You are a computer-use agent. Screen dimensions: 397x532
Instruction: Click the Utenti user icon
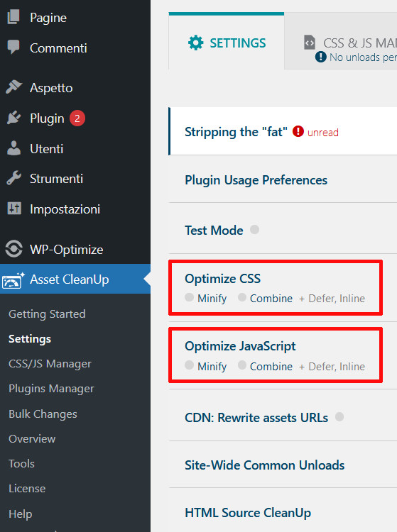(x=13, y=148)
